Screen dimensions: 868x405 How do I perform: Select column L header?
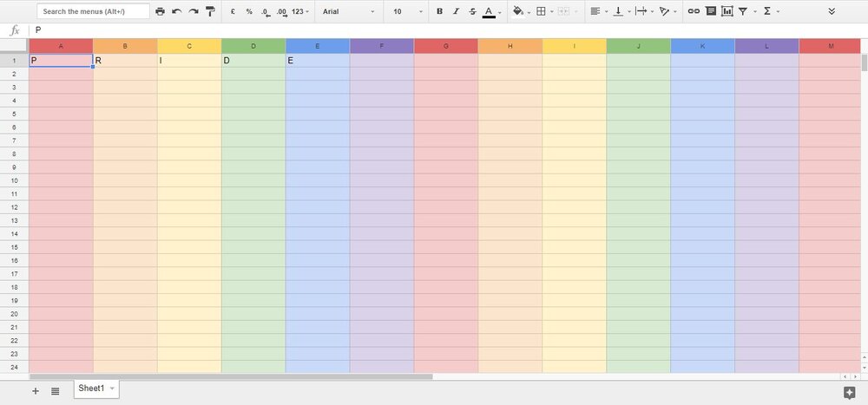coord(766,46)
